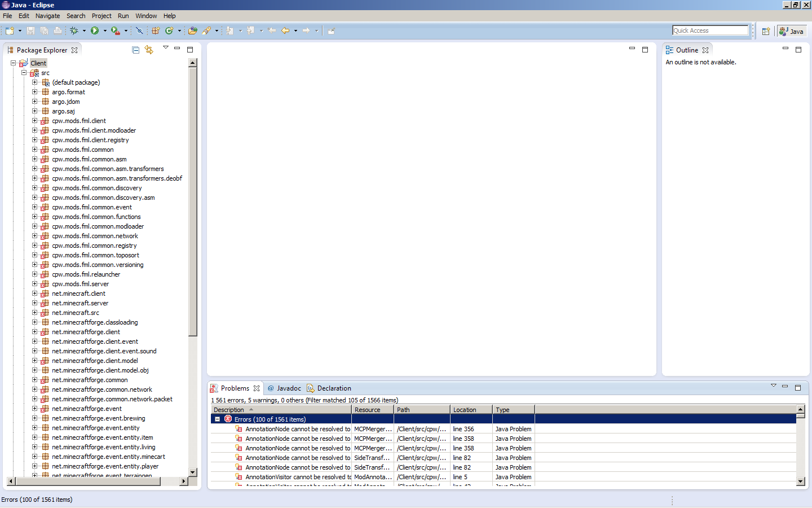The height and width of the screenshot is (508, 812).
Task: Expand the net.minecraft.src package
Action: click(x=34, y=313)
